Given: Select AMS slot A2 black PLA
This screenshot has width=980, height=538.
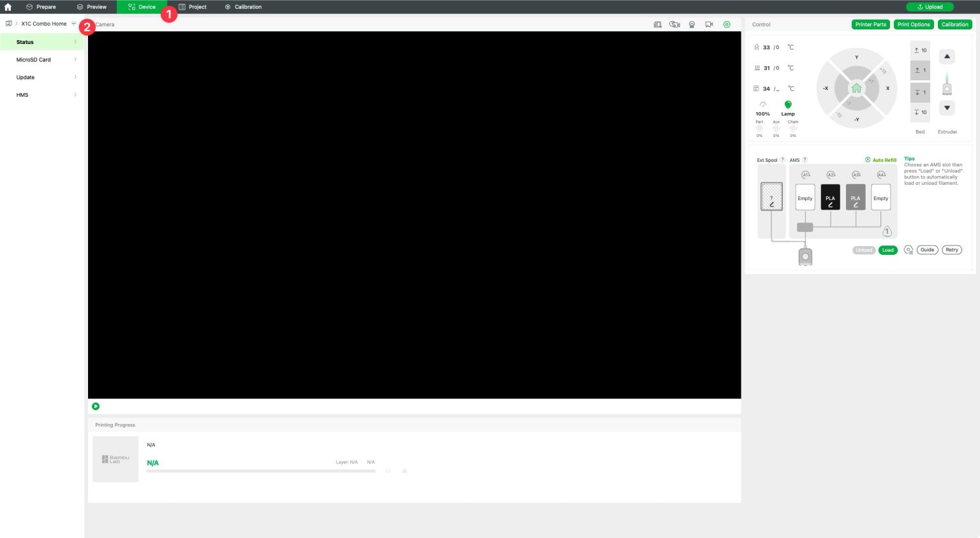Looking at the screenshot, I should click(x=830, y=198).
